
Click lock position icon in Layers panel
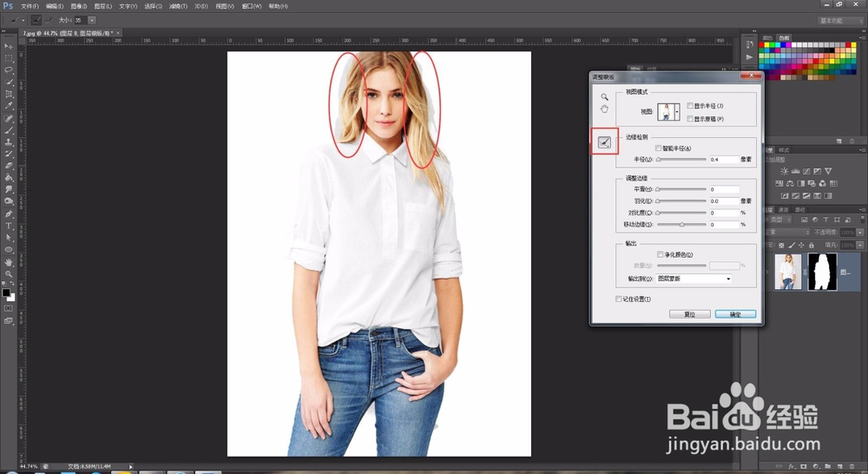[801, 245]
